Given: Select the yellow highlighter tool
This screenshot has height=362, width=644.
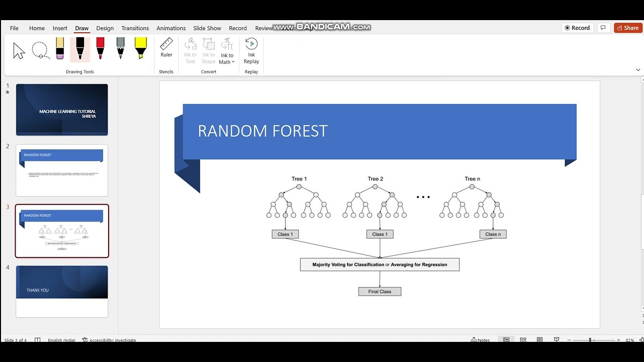Looking at the screenshot, I should click(x=140, y=49).
